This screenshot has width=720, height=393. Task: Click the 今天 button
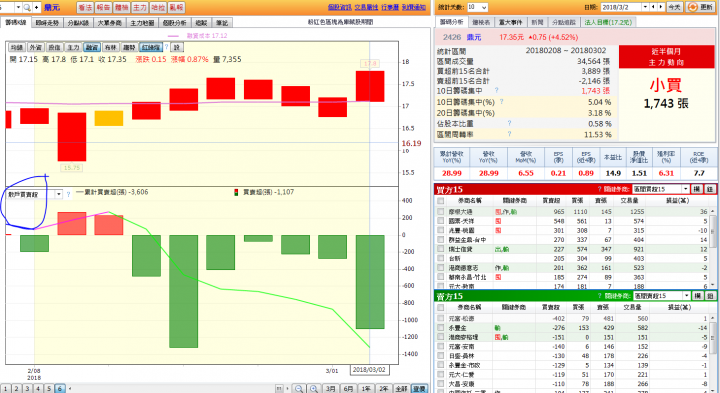tap(675, 7)
